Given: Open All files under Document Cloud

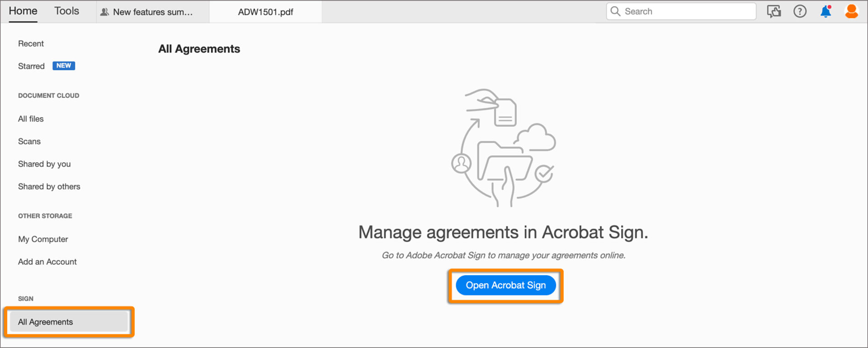Looking at the screenshot, I should pos(31,119).
